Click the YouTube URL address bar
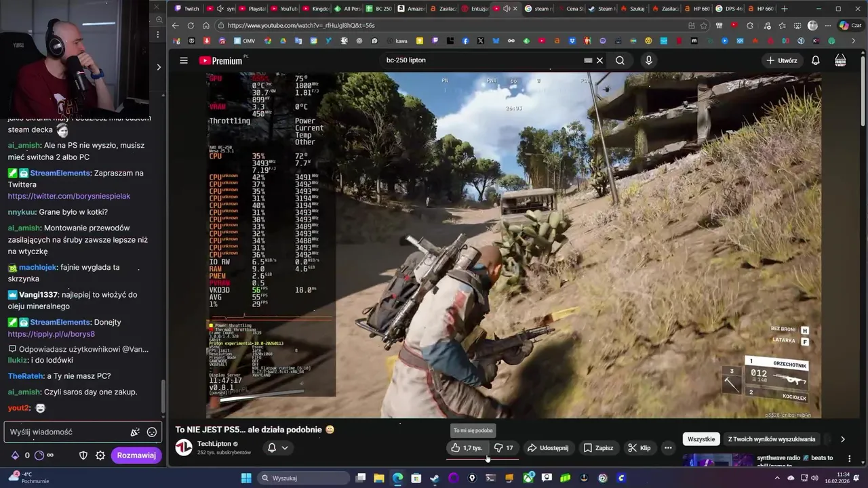Viewport: 868px width, 488px height. pos(454,26)
